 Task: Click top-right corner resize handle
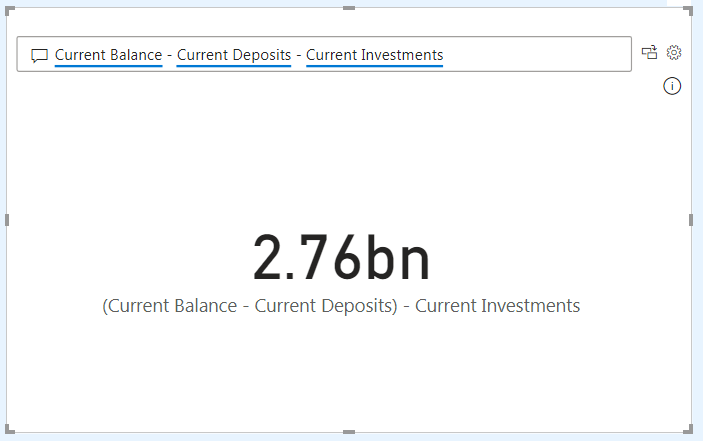pos(688,11)
